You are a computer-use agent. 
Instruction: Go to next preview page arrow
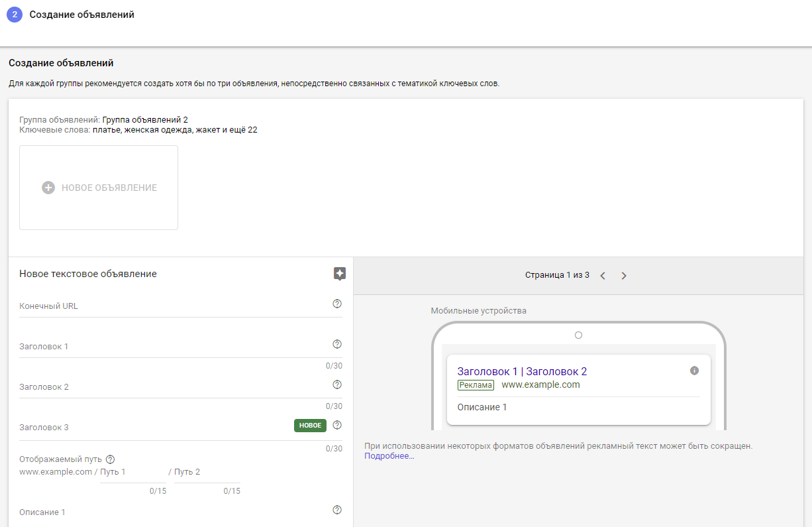pyautogui.click(x=623, y=276)
